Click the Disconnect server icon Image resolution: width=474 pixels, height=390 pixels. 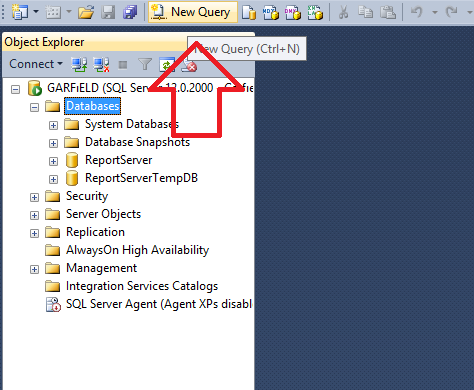coord(101,64)
